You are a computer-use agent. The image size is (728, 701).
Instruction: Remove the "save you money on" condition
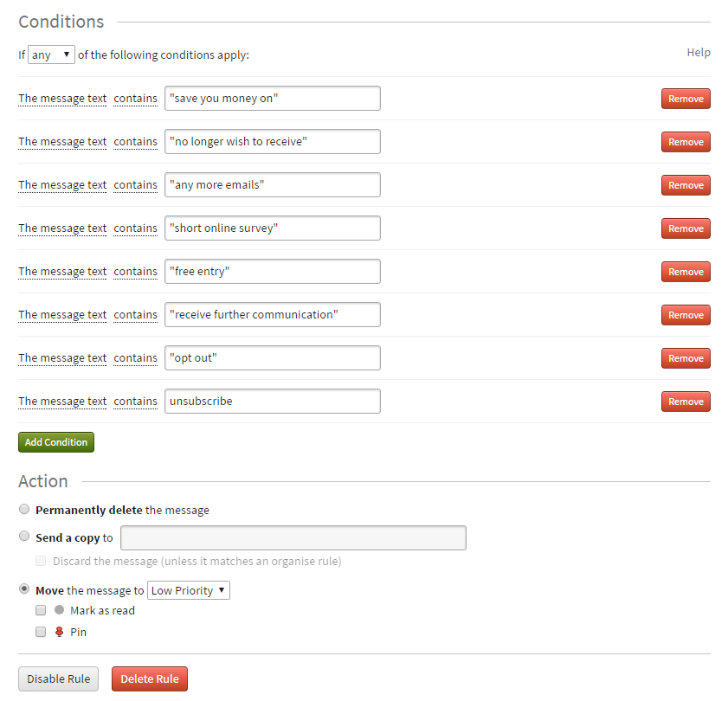(686, 99)
